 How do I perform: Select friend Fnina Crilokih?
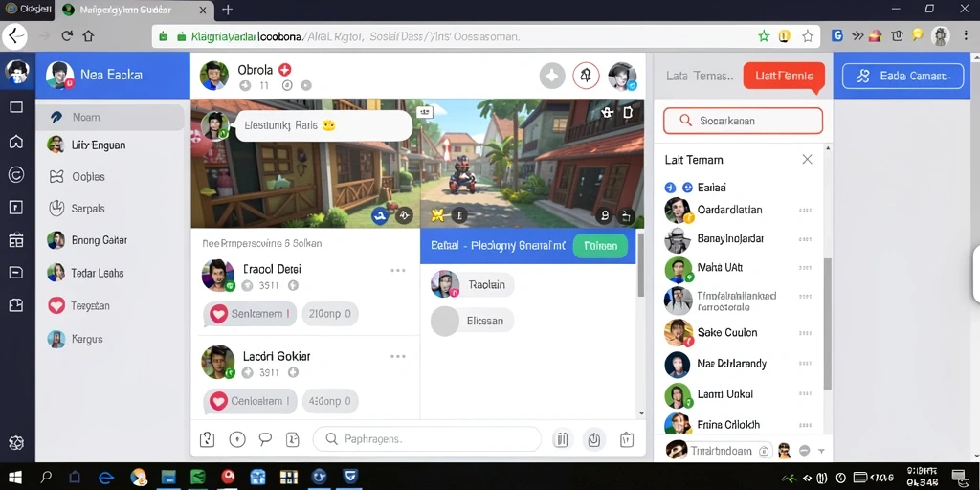point(738,424)
